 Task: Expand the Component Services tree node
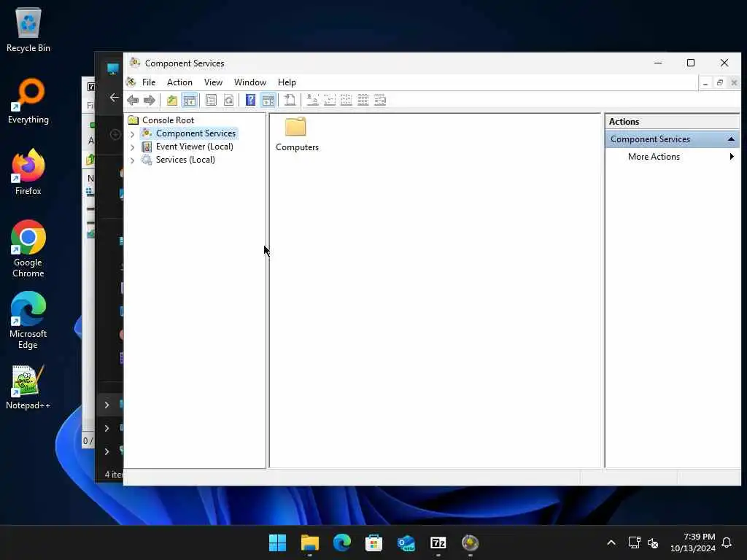pos(133,134)
